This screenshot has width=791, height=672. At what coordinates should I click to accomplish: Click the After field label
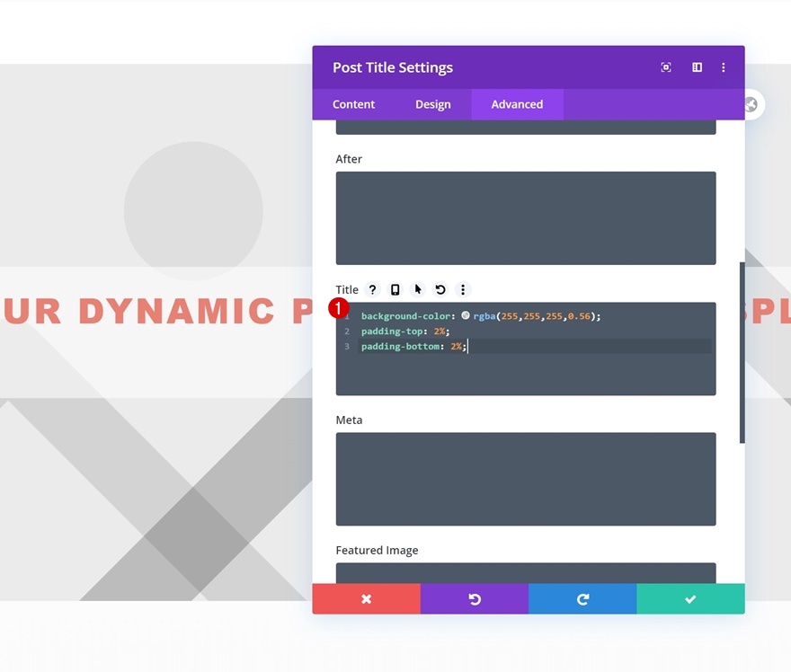[x=349, y=159]
